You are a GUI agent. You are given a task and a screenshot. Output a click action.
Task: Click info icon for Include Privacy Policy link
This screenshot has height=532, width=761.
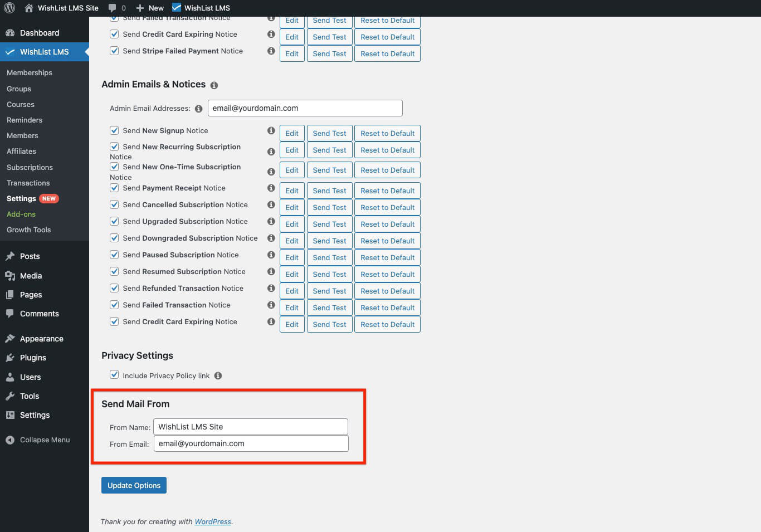[x=218, y=376]
